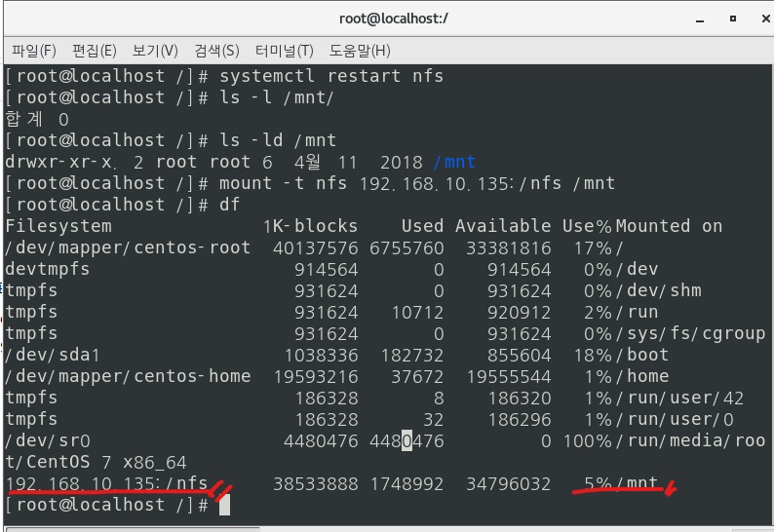Click the df command line
The height and width of the screenshot is (532, 774).
(123, 205)
